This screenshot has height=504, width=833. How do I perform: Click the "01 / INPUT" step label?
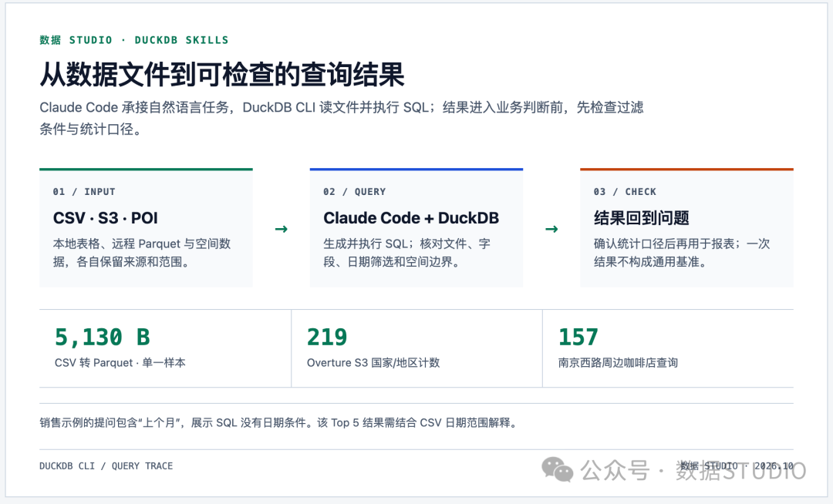(x=84, y=192)
